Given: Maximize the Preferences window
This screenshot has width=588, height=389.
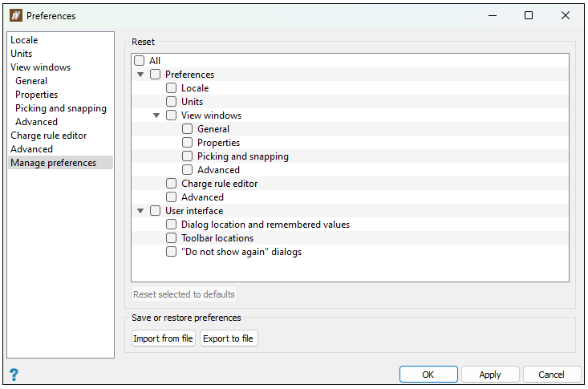Looking at the screenshot, I should point(529,15).
